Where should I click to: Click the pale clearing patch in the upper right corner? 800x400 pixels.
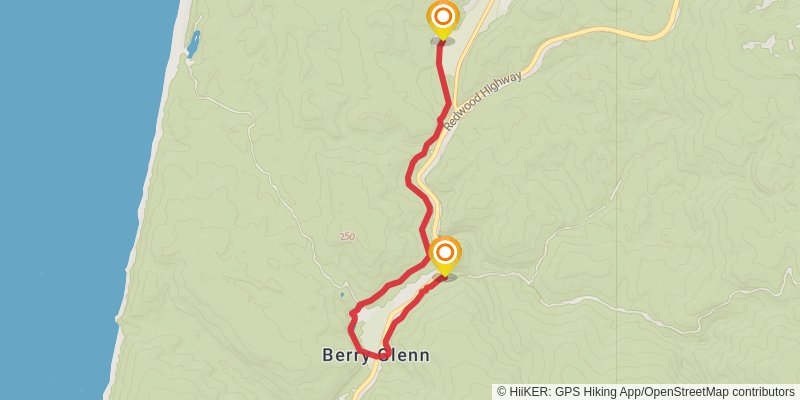pos(765,45)
